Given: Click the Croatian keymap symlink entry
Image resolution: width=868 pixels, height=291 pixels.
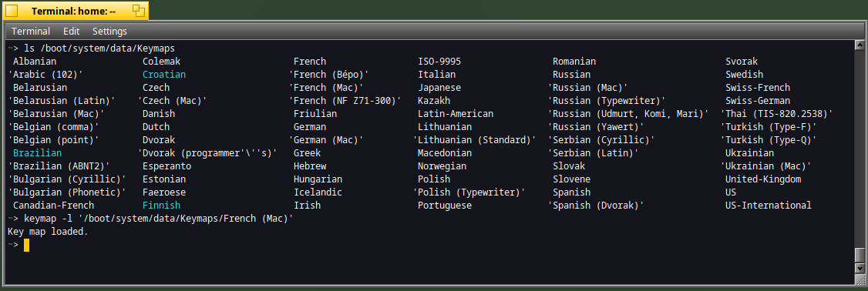Looking at the screenshot, I should pos(164,75).
